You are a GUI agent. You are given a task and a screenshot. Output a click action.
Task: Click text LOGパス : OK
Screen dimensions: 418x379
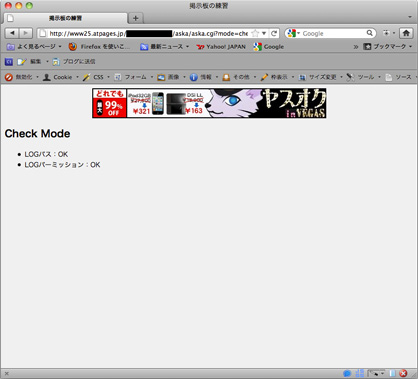(x=46, y=154)
